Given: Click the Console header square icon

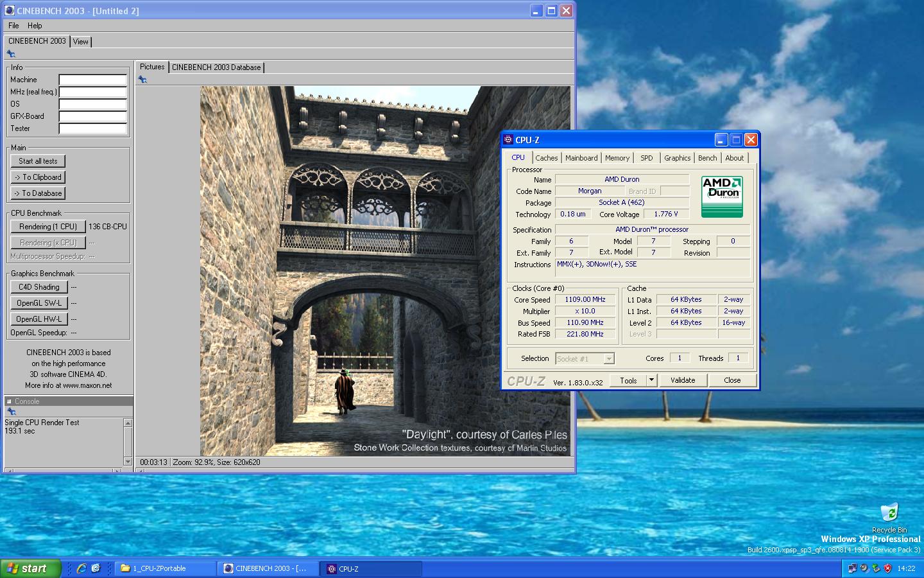Looking at the screenshot, I should click(9, 401).
